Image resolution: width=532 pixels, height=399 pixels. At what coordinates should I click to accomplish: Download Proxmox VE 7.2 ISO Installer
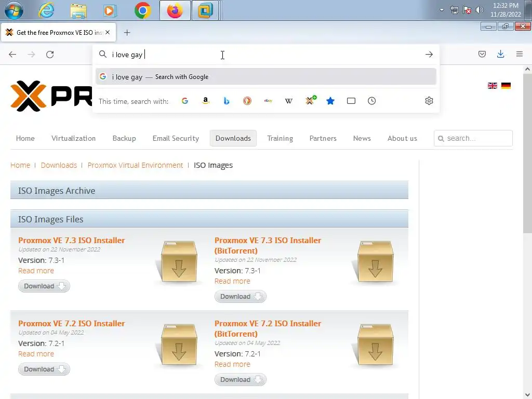[44, 369]
